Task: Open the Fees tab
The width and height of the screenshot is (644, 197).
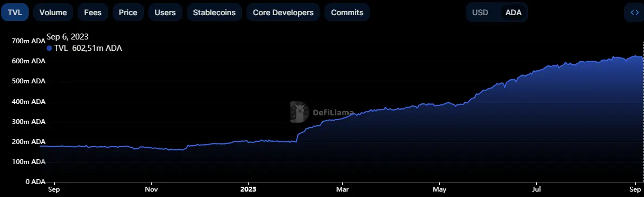Action: tap(93, 12)
